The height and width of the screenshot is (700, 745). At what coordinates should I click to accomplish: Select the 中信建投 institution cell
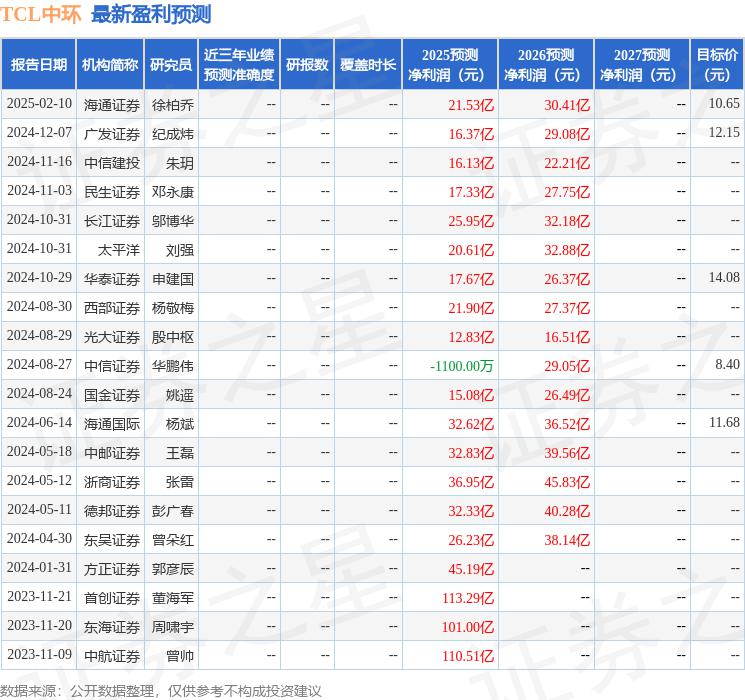coord(112,163)
